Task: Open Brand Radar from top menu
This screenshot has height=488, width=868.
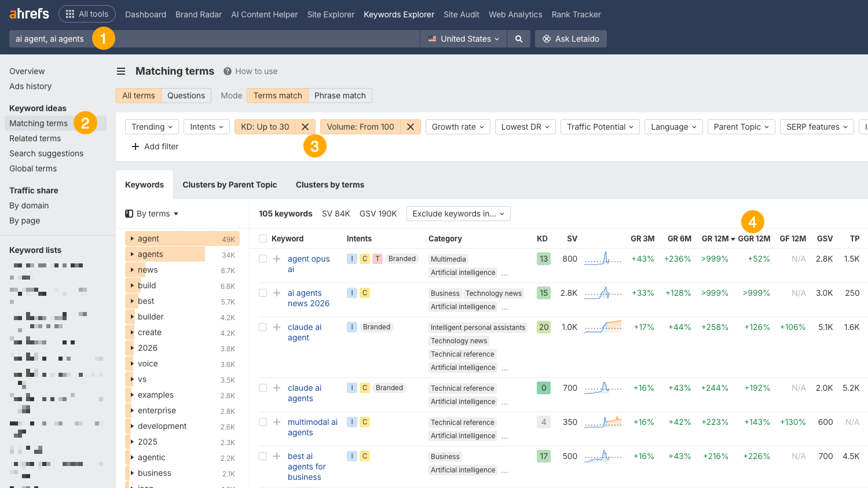Action: [199, 14]
